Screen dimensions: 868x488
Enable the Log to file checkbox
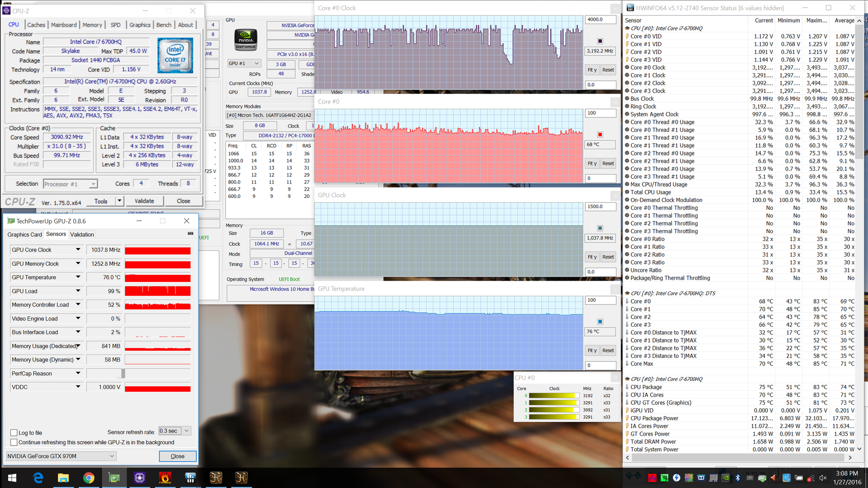click(14, 432)
